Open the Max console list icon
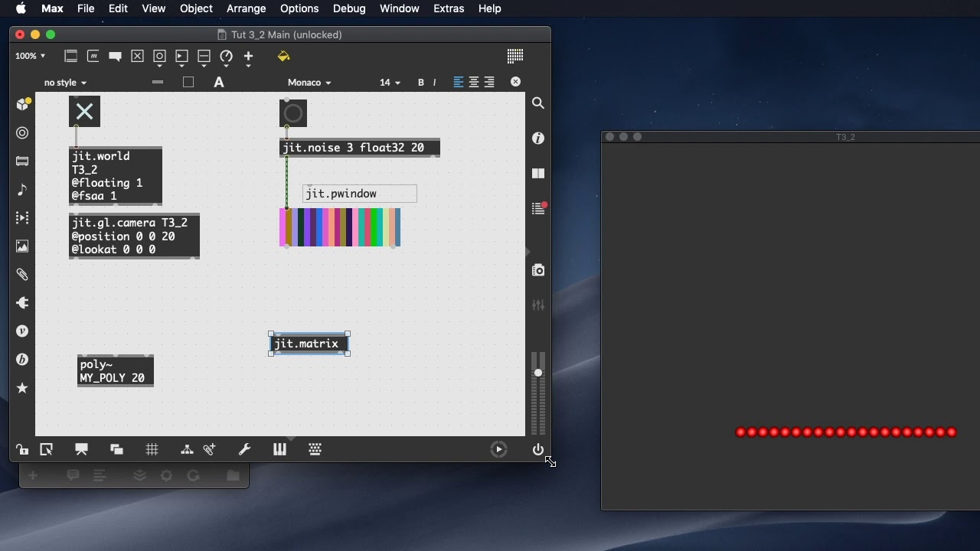The image size is (980, 551). [538, 208]
